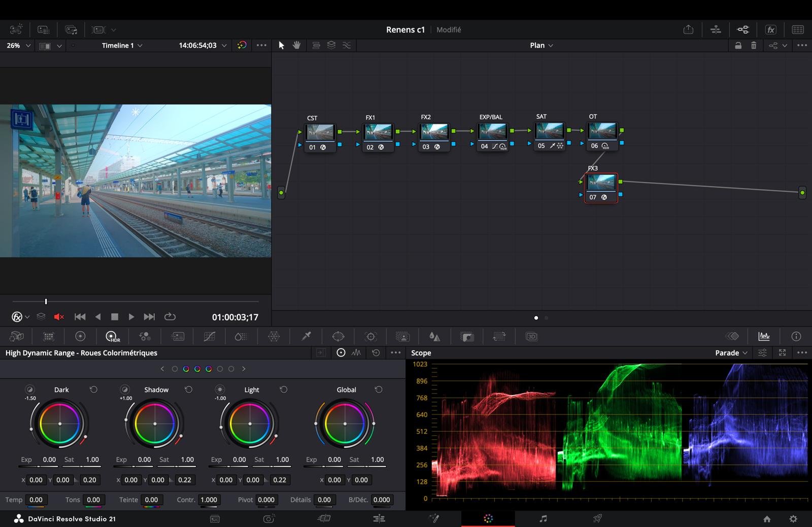Switch to the Deliver page tab
The height and width of the screenshot is (527, 812).
click(x=597, y=518)
